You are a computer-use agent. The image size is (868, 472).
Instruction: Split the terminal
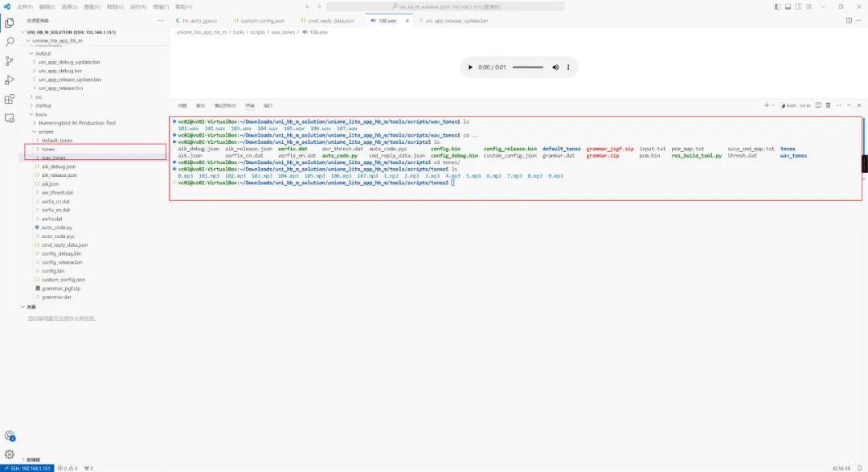click(x=817, y=105)
